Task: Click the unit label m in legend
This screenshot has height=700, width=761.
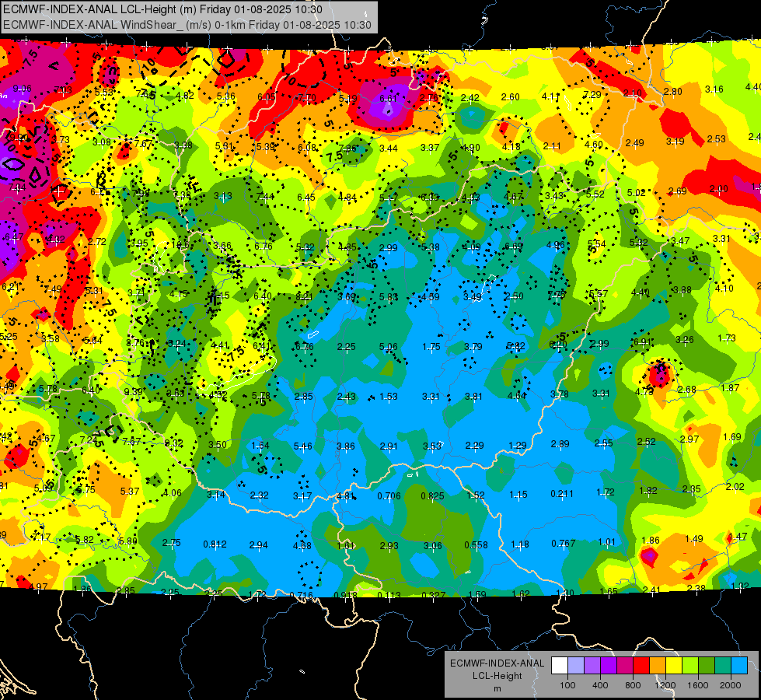Action: [x=497, y=689]
